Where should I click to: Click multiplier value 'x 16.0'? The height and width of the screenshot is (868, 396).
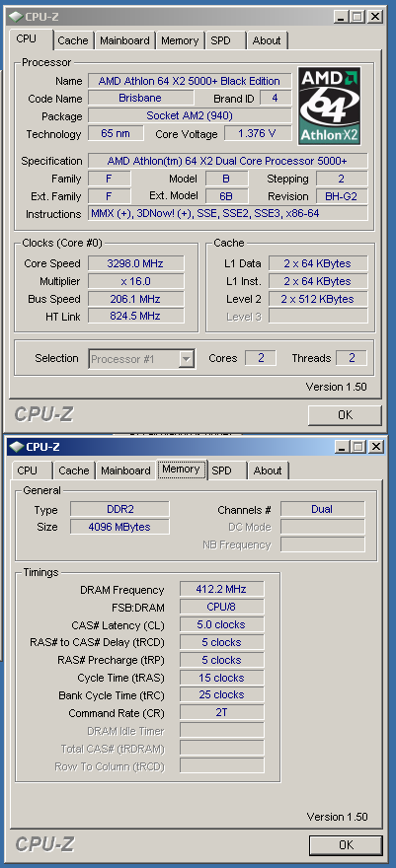coord(135,281)
